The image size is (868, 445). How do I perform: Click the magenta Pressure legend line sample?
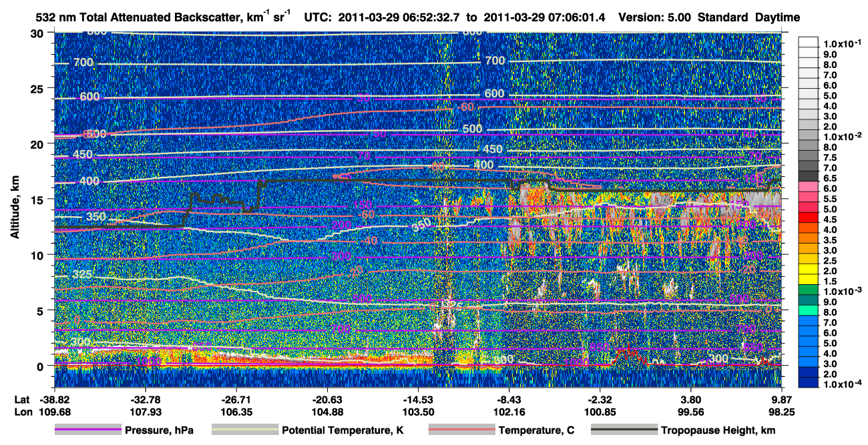(x=87, y=430)
